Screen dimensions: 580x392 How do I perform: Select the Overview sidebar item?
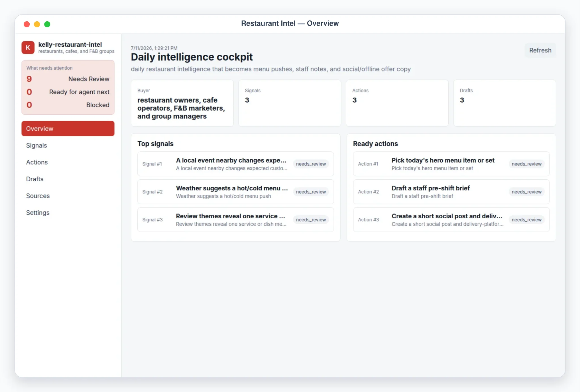pos(68,129)
